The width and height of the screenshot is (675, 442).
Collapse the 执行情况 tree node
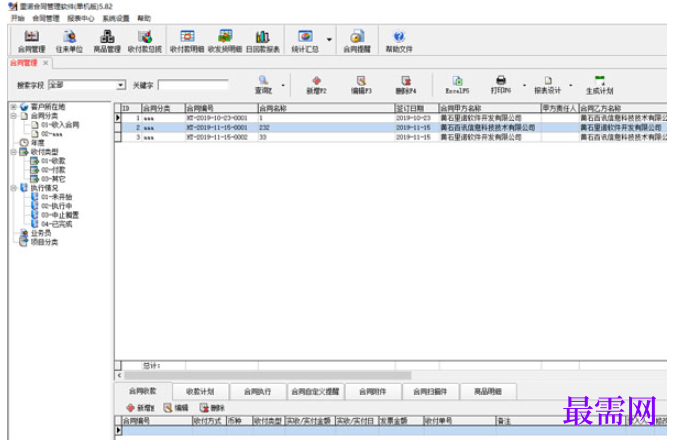[x=13, y=188]
